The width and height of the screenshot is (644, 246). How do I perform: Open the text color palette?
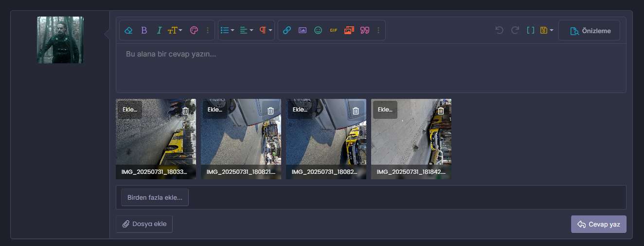pyautogui.click(x=194, y=30)
